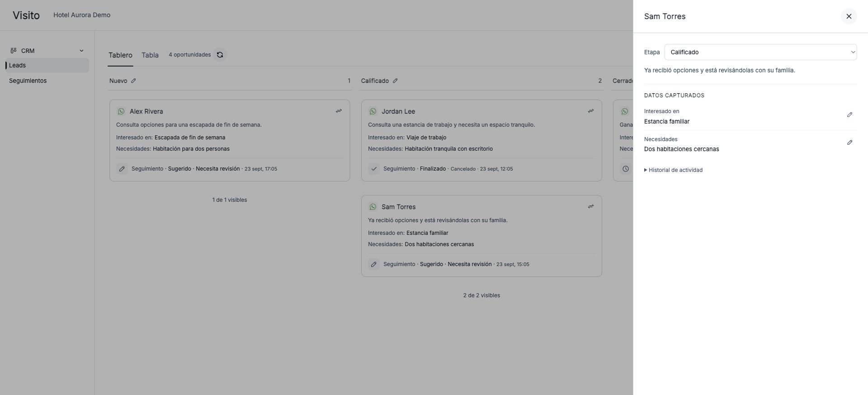Close the Sam Torres detail panel

[849, 16]
